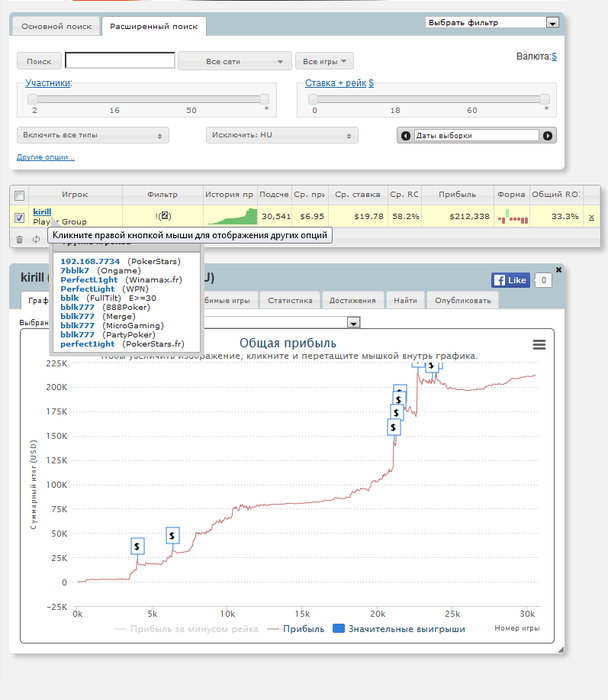608x700 pixels.
Task: Toggle the select-all checkbox in table header
Action: (19, 195)
